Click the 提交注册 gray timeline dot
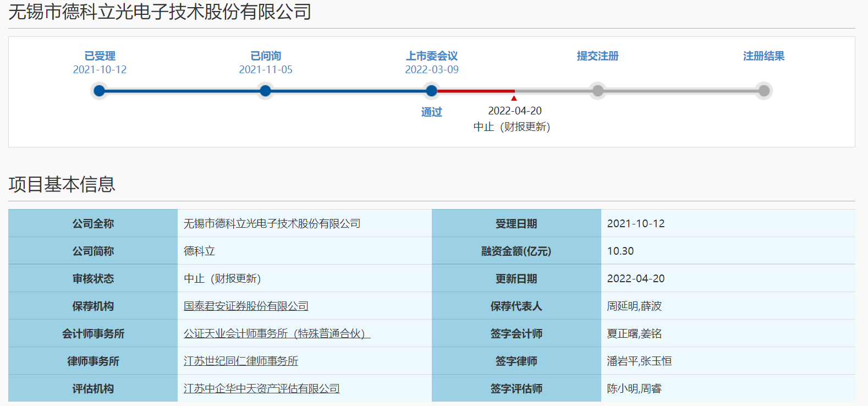868x406 pixels. tap(598, 91)
